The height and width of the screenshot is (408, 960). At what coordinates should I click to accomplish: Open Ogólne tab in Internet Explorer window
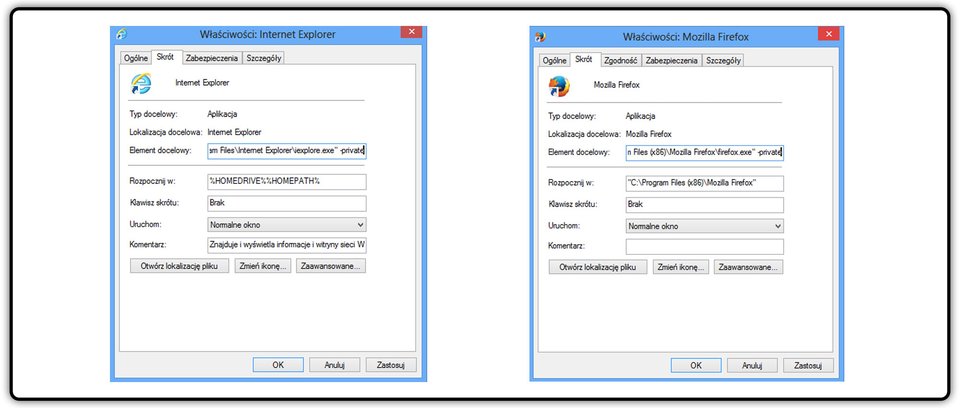[x=136, y=58]
